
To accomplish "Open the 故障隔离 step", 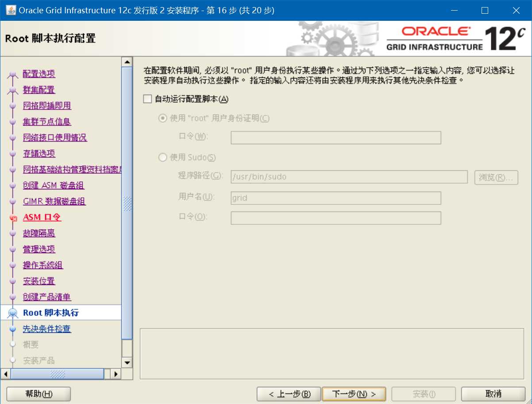I will click(x=39, y=233).
